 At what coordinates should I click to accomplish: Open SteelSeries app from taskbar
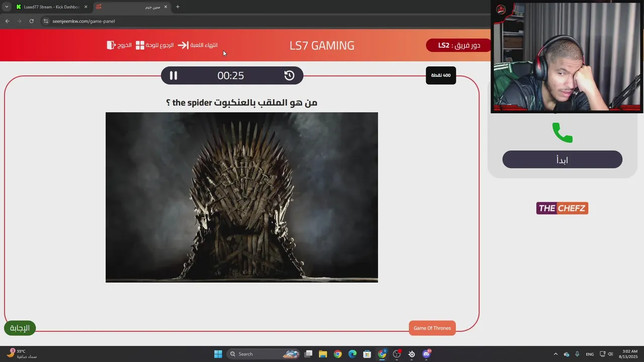click(x=412, y=354)
